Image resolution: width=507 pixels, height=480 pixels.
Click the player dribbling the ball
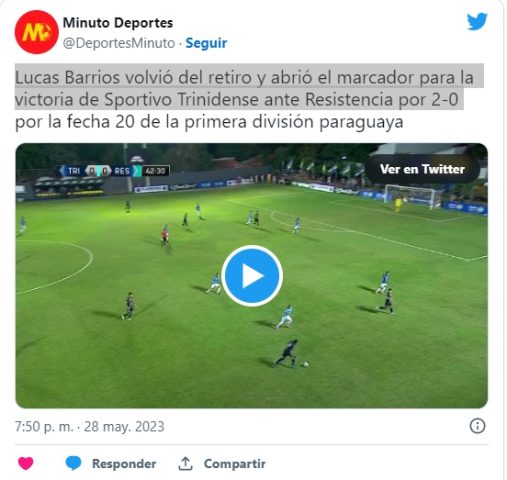(x=287, y=353)
